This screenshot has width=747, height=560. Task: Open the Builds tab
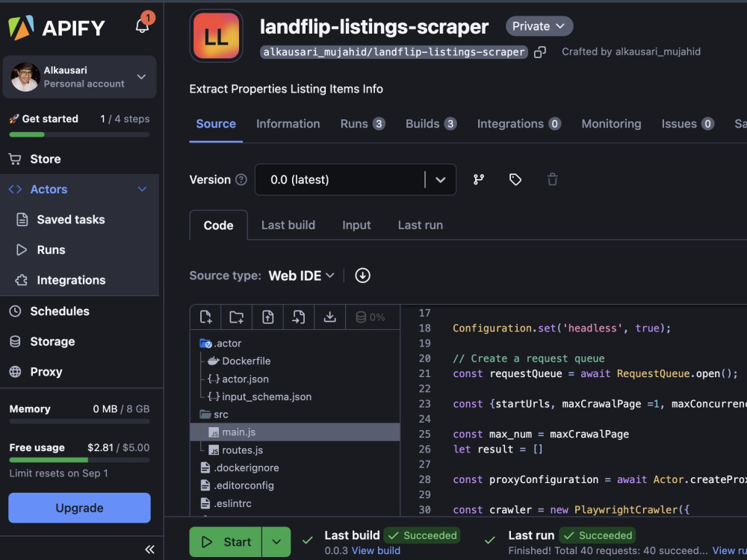click(x=431, y=124)
